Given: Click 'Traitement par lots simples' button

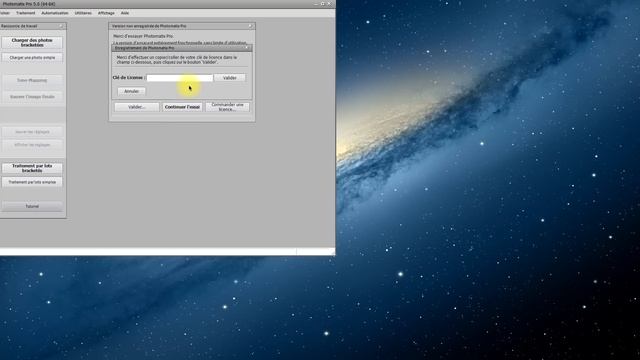Looking at the screenshot, I should [32, 182].
